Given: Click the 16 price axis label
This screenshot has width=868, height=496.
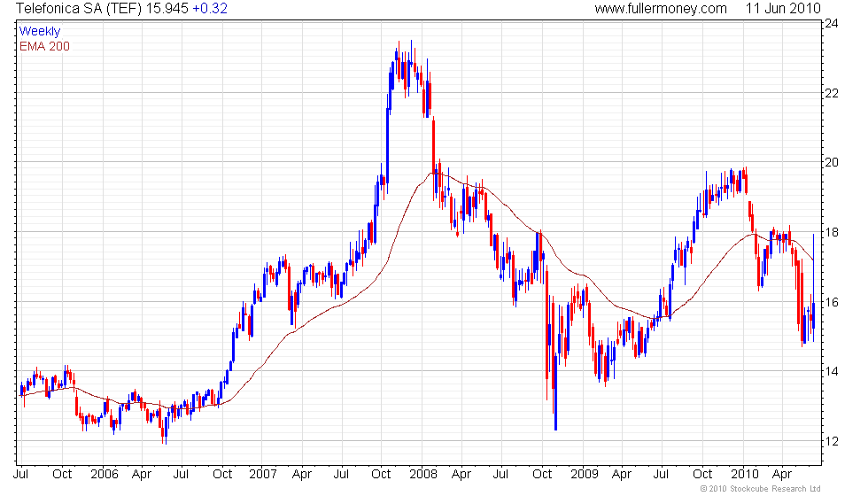Looking at the screenshot, I should pyautogui.click(x=832, y=302).
